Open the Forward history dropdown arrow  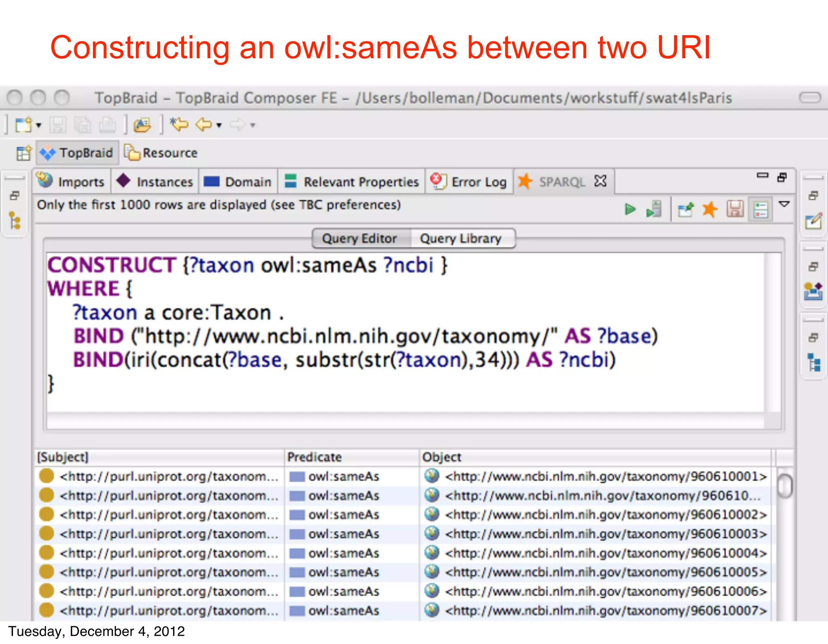(x=253, y=125)
